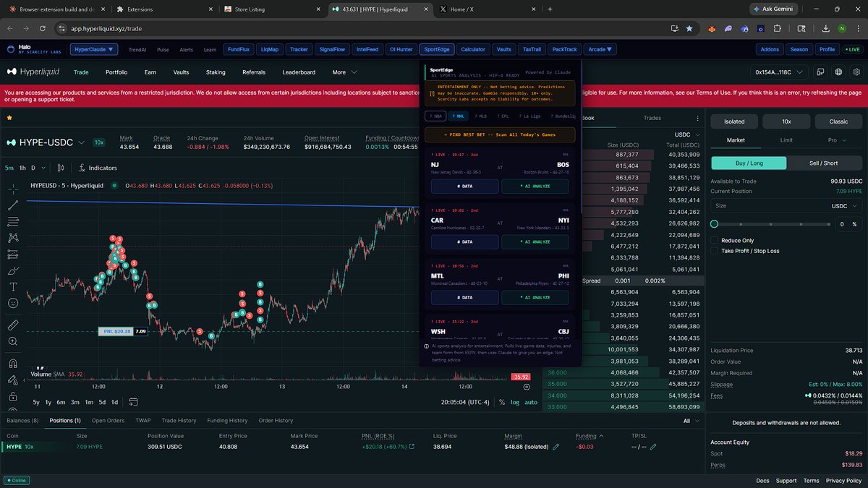Image resolution: width=868 pixels, height=488 pixels.
Task: Toggle log scale on the chart
Action: tap(515, 402)
